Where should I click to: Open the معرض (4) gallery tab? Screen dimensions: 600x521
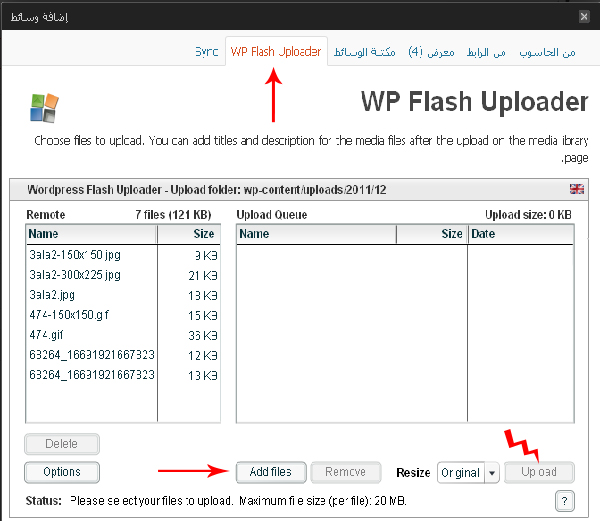(431, 52)
